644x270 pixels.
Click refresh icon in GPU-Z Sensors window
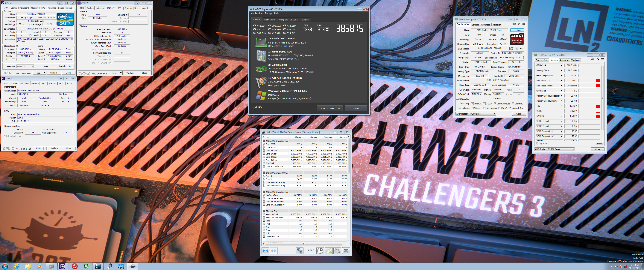[x=598, y=59]
